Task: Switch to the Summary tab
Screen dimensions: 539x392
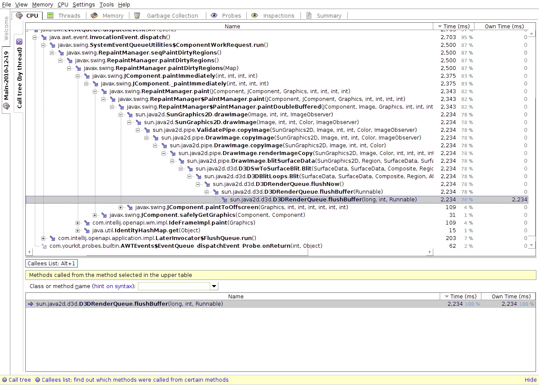Action: (x=324, y=15)
